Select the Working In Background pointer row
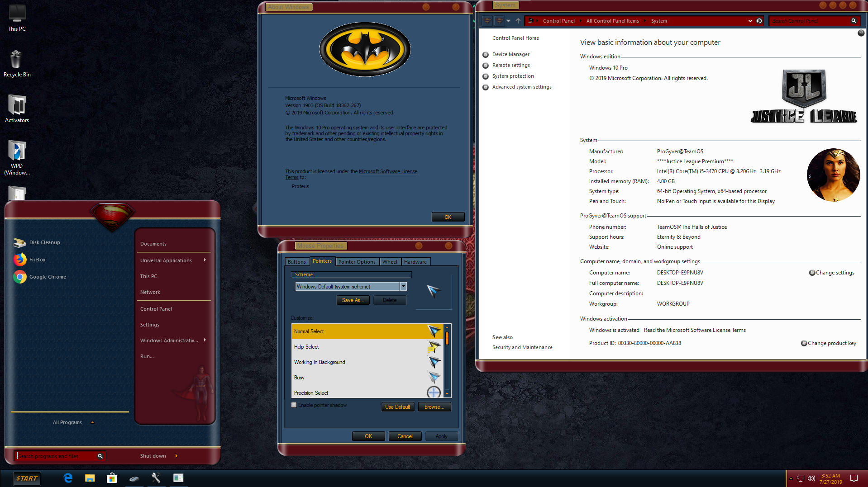Viewport: 868px width, 487px height. click(x=367, y=362)
